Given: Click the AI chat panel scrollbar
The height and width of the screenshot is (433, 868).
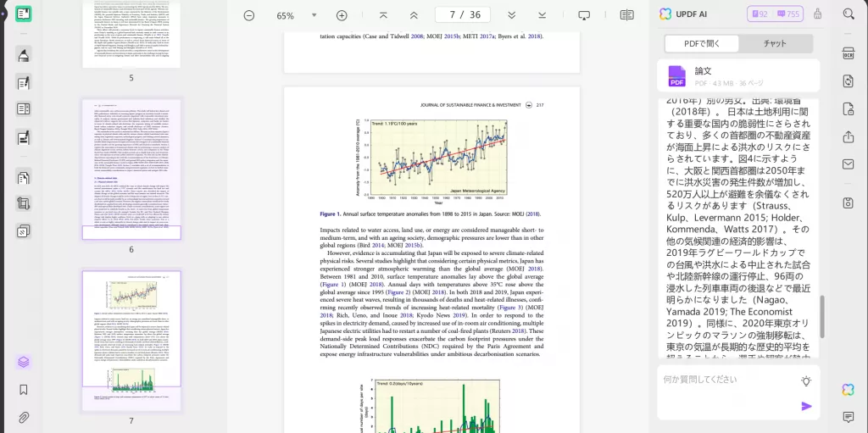Looking at the screenshot, I should (x=822, y=316).
